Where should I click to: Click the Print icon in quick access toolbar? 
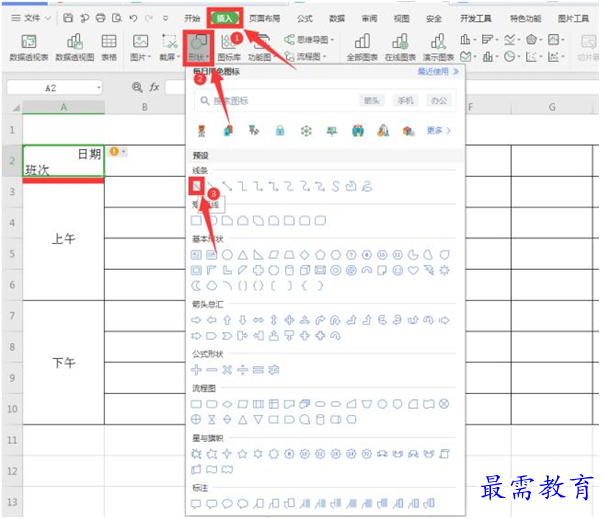[x=100, y=18]
